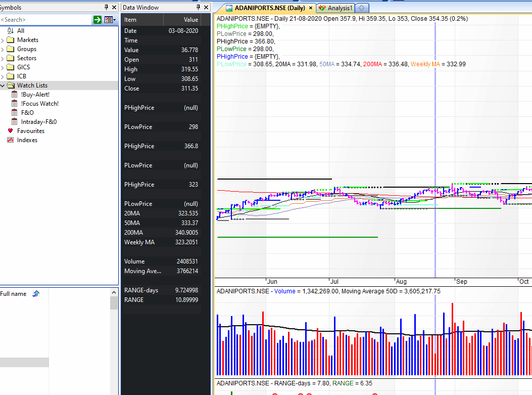Expand the GICS folder
Image resolution: width=532 pixels, height=395 pixels.
[x=3, y=68]
